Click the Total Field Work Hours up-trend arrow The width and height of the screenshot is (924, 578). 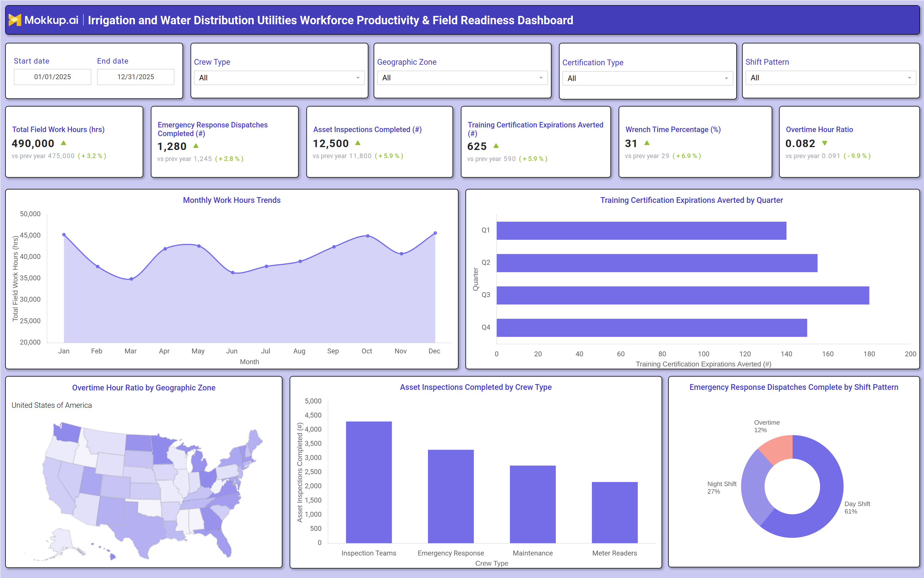tap(64, 143)
